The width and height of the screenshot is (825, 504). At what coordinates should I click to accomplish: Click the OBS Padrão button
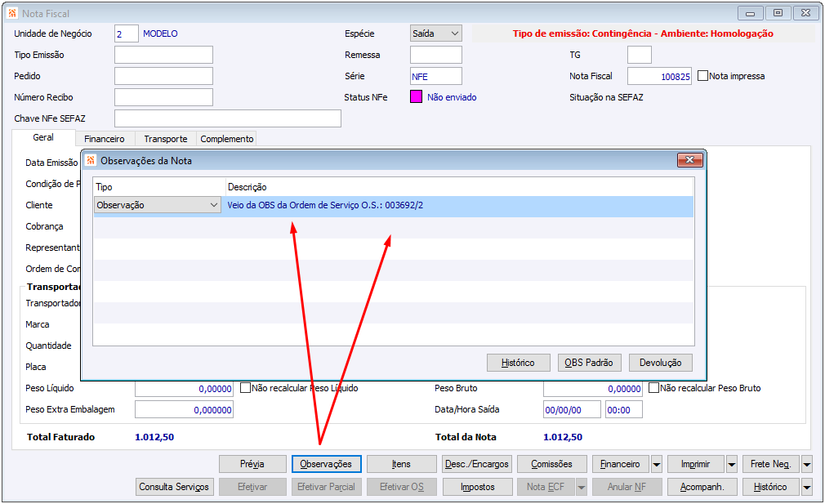[589, 363]
